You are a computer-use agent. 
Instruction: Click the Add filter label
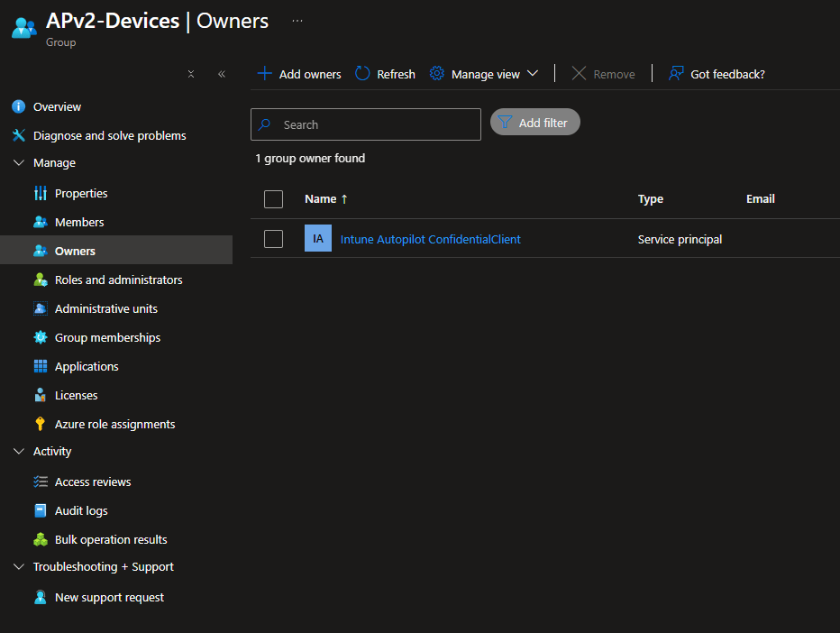[x=543, y=123]
